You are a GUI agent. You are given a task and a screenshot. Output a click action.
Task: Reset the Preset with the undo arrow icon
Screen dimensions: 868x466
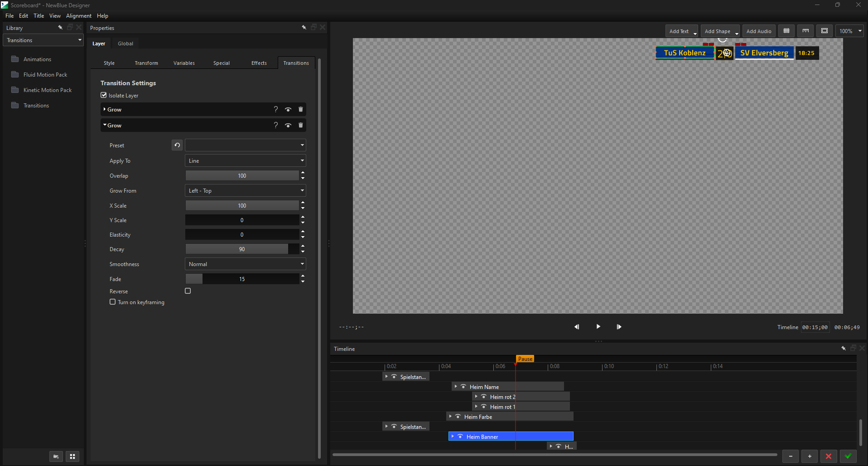pos(177,145)
